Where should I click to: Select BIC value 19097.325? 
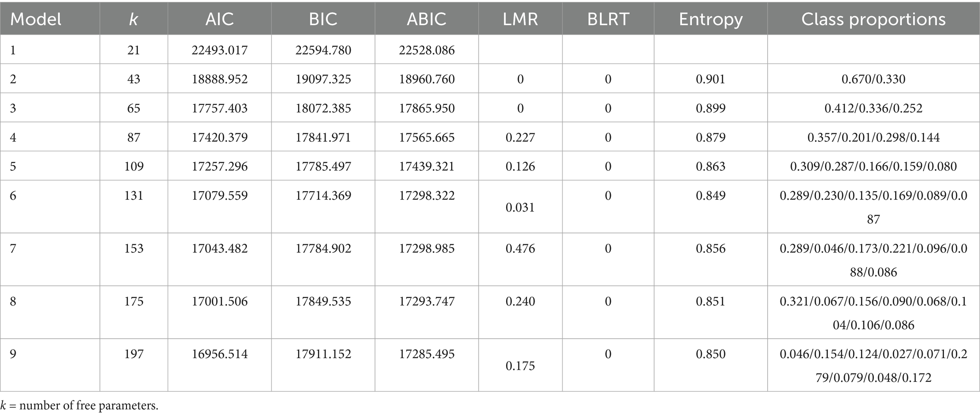click(x=323, y=79)
